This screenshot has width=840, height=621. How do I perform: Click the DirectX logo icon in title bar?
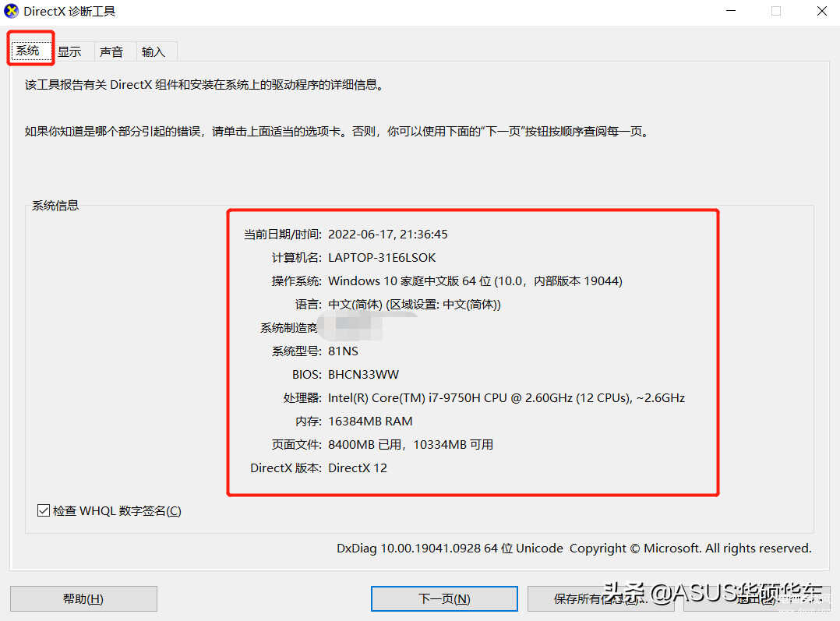point(11,11)
